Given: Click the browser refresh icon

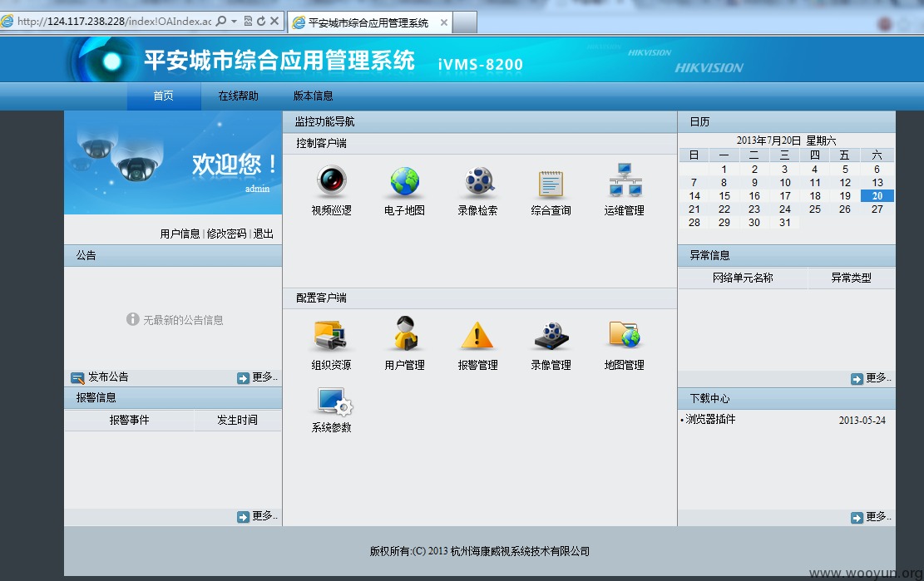Looking at the screenshot, I should coord(261,21).
